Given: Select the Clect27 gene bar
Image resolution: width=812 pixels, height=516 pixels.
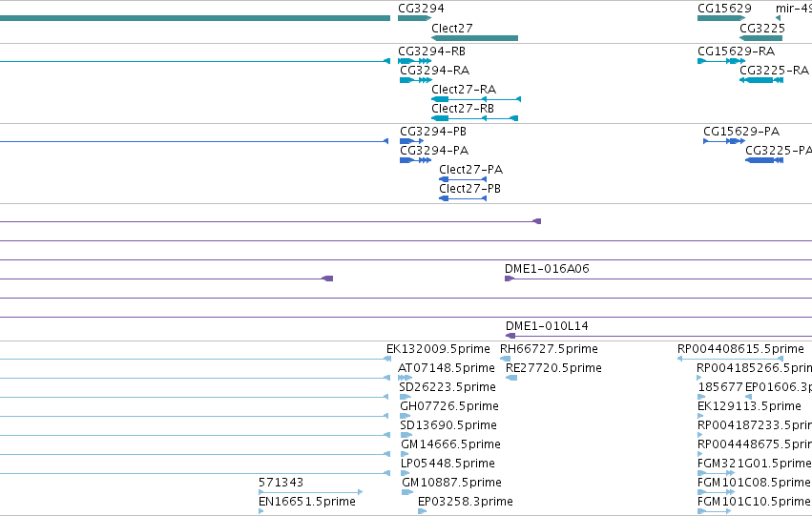Looking at the screenshot, I should (474, 38).
